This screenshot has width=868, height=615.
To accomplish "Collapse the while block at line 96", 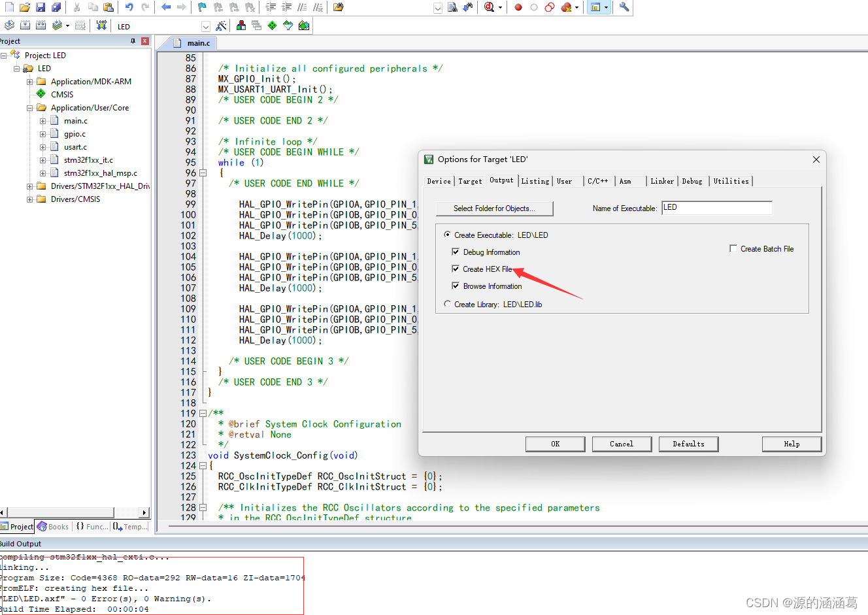I will click(x=203, y=173).
